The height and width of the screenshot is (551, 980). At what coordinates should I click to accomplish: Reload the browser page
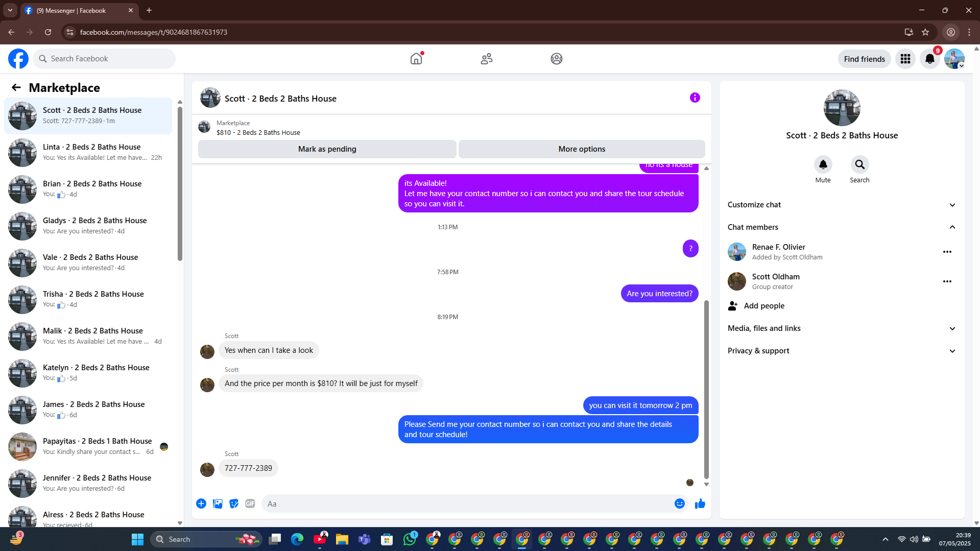point(48,32)
